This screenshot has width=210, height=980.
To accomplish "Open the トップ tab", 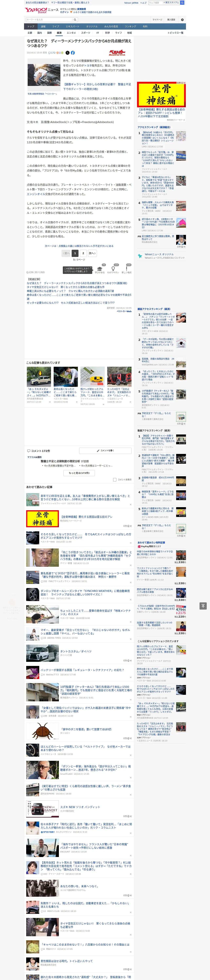I will point(31,27).
